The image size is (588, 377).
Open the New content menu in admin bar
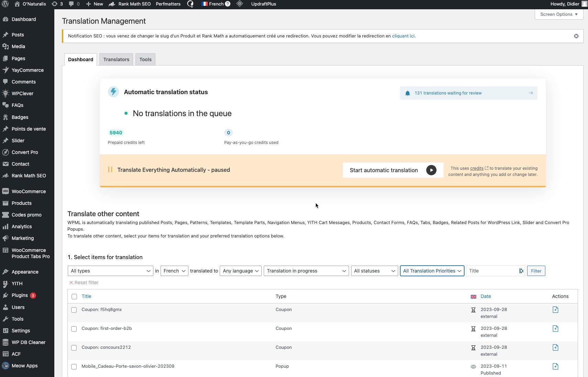click(95, 4)
